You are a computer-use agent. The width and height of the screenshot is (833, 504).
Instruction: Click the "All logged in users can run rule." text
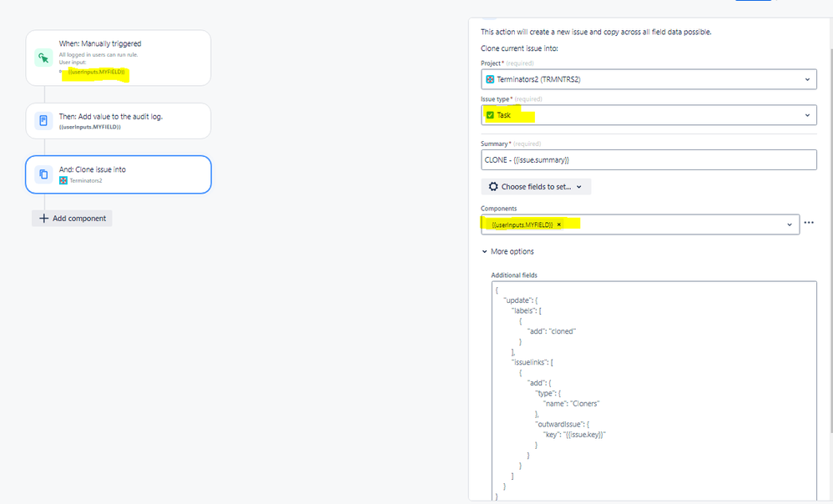[98, 55]
